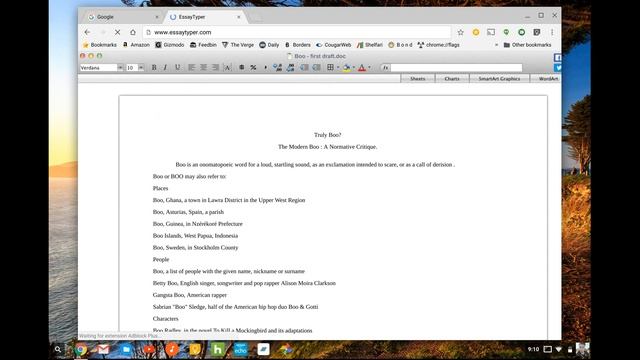Open the system tray clock showing 9:10

[x=533, y=349]
